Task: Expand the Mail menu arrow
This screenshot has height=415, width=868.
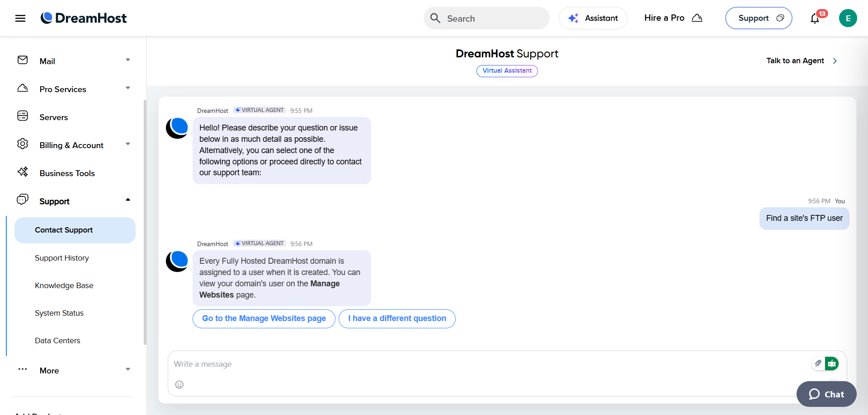Action: tap(128, 60)
